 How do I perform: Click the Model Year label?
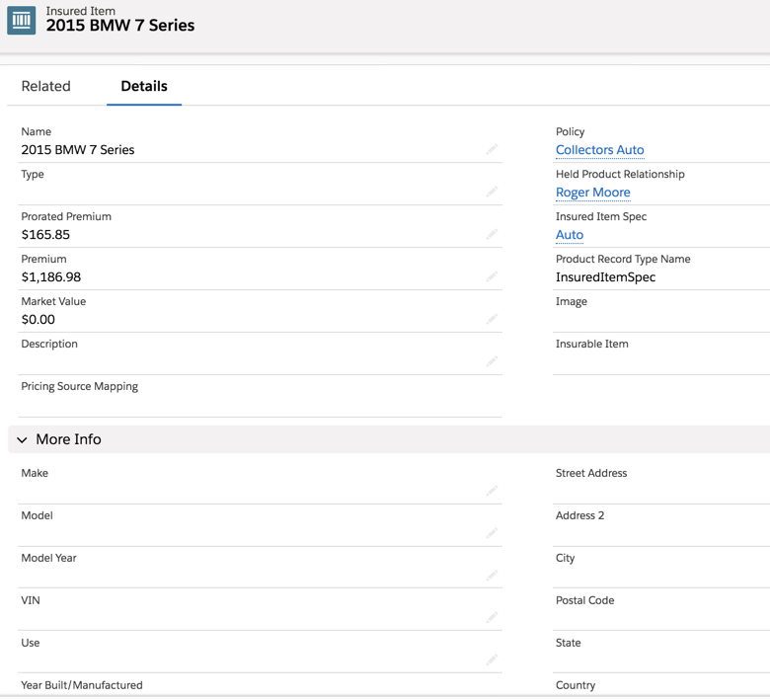(x=48, y=558)
